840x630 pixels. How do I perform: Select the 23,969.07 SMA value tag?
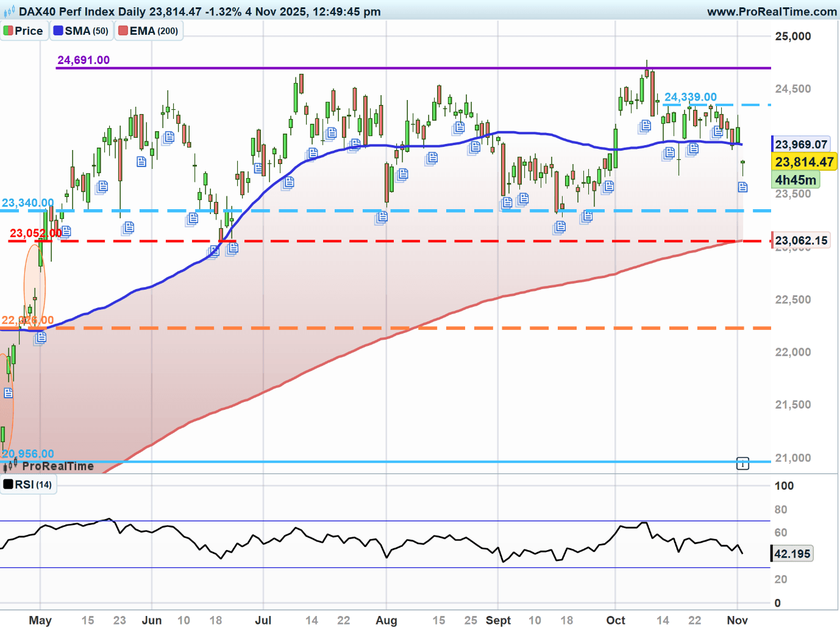pyautogui.click(x=800, y=145)
